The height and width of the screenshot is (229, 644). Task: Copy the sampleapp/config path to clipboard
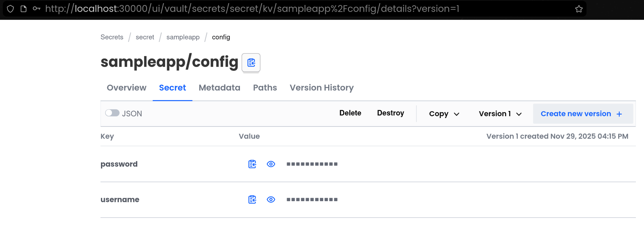coord(251,63)
